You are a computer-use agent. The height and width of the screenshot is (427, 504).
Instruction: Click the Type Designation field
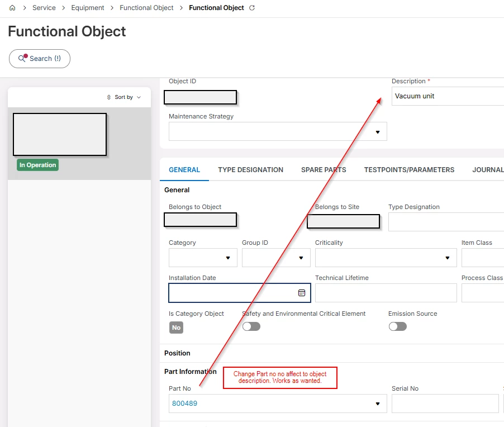pos(446,222)
